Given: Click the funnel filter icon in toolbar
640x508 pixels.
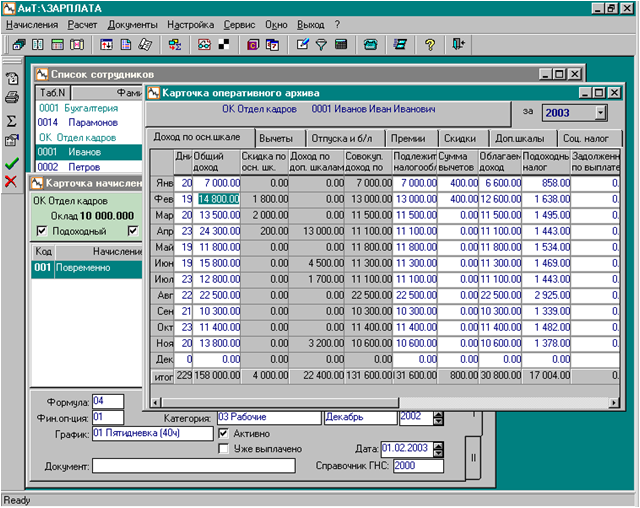Looking at the screenshot, I should tap(321, 45).
